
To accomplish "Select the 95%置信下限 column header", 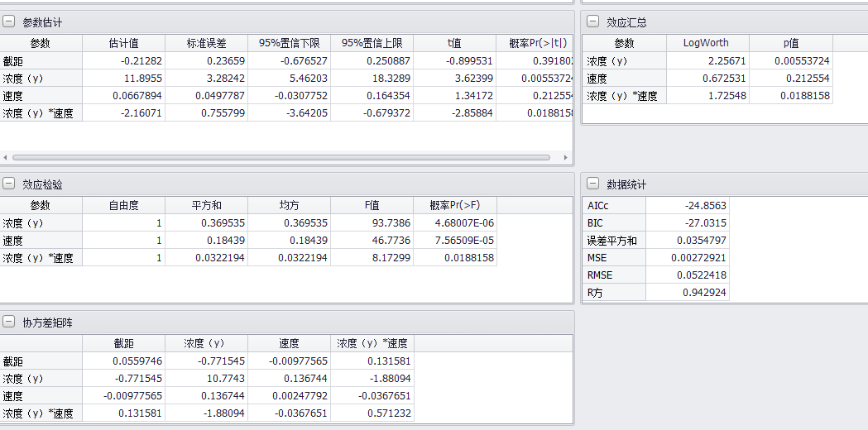I will (289, 43).
